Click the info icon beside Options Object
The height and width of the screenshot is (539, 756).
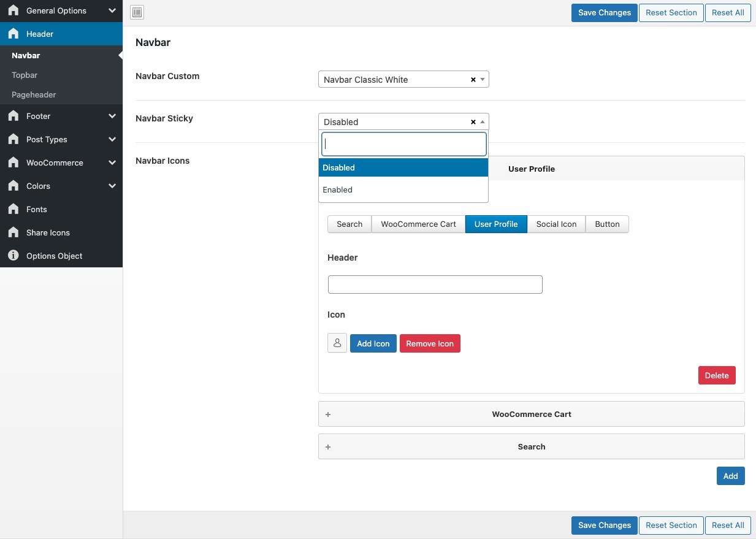pos(13,256)
